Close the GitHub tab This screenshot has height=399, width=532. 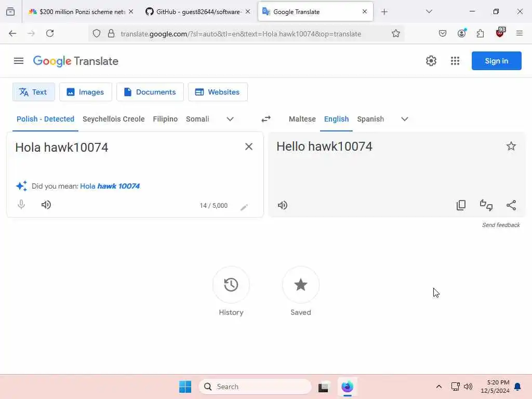tap(248, 11)
